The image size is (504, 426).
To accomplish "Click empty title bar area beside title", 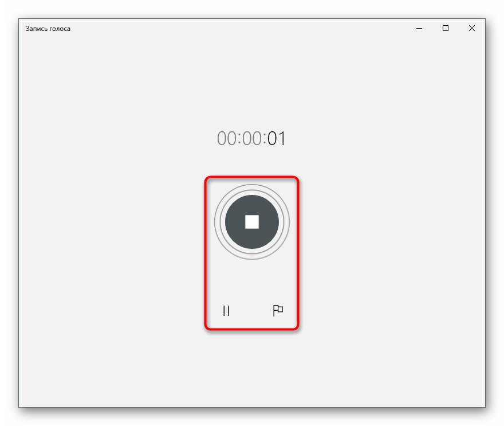I will click(229, 28).
